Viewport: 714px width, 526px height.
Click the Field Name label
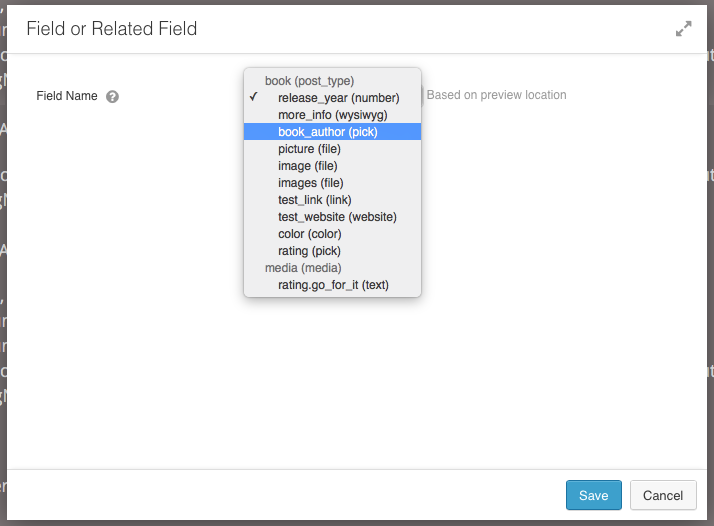67,96
